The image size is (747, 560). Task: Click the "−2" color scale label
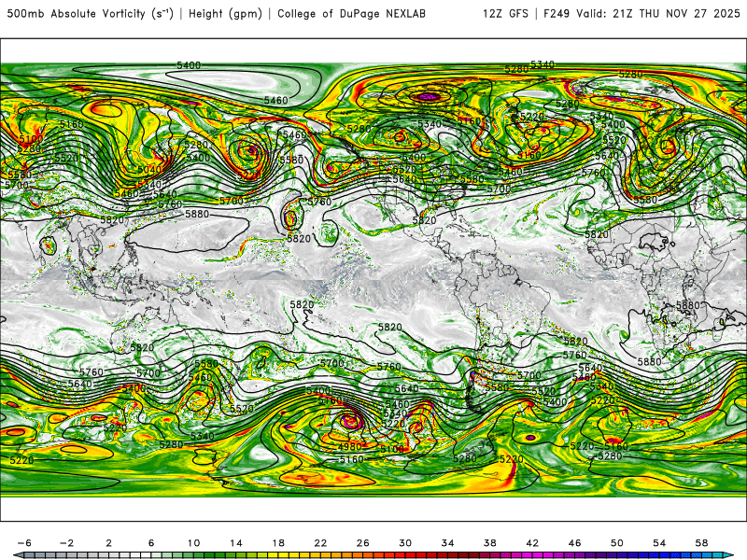click(x=66, y=543)
